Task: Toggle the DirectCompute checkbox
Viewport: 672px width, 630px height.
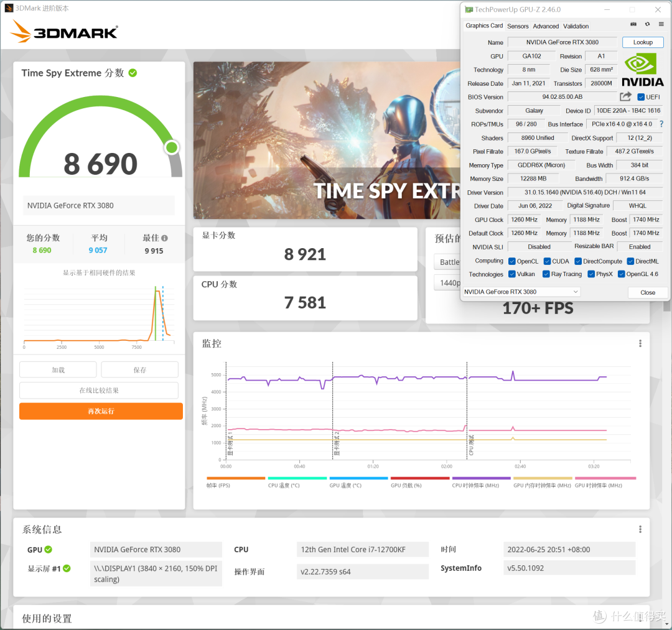Action: [578, 261]
